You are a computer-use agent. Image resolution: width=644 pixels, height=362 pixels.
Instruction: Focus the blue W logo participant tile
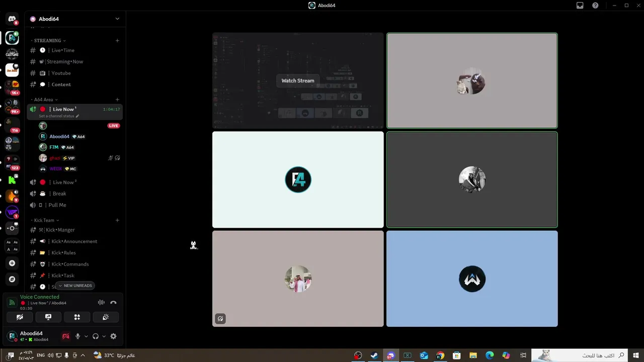pos(472,279)
